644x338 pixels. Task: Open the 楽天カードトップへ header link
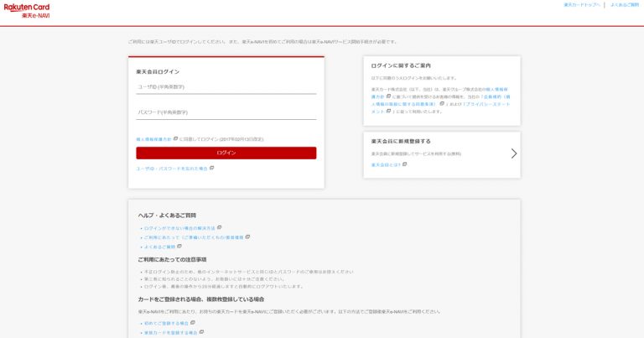pyautogui.click(x=581, y=5)
